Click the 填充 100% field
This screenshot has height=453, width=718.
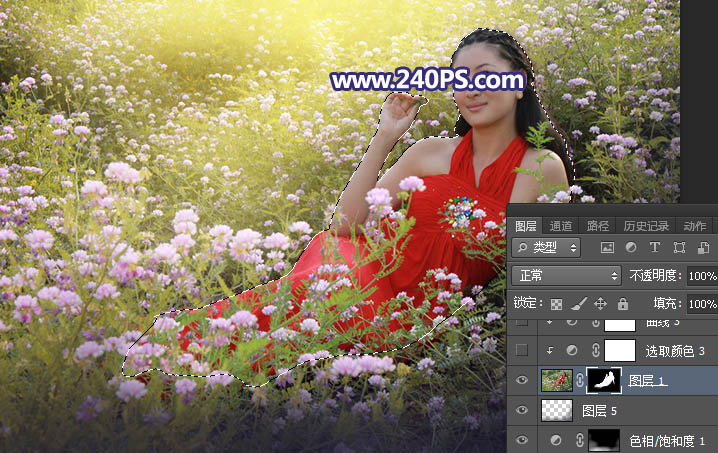tap(702, 304)
